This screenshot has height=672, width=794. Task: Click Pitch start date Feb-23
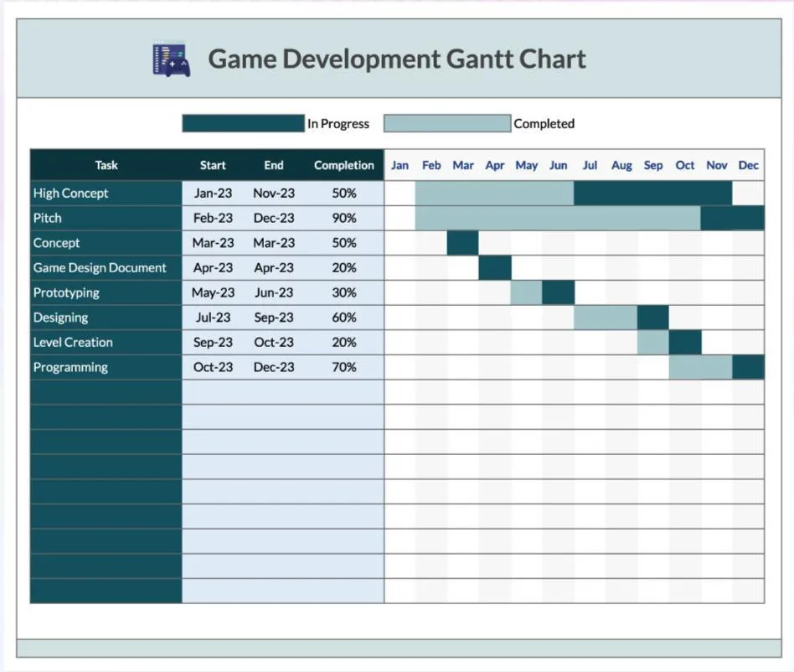[x=213, y=218]
